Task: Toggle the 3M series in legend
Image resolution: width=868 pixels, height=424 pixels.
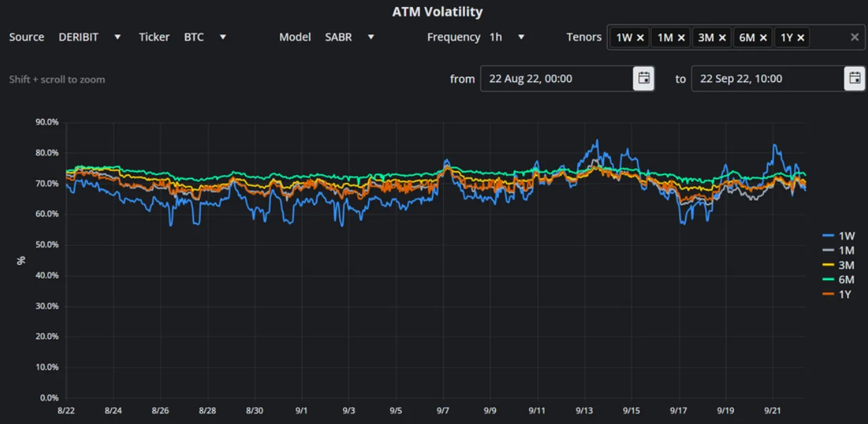Action: 838,265
